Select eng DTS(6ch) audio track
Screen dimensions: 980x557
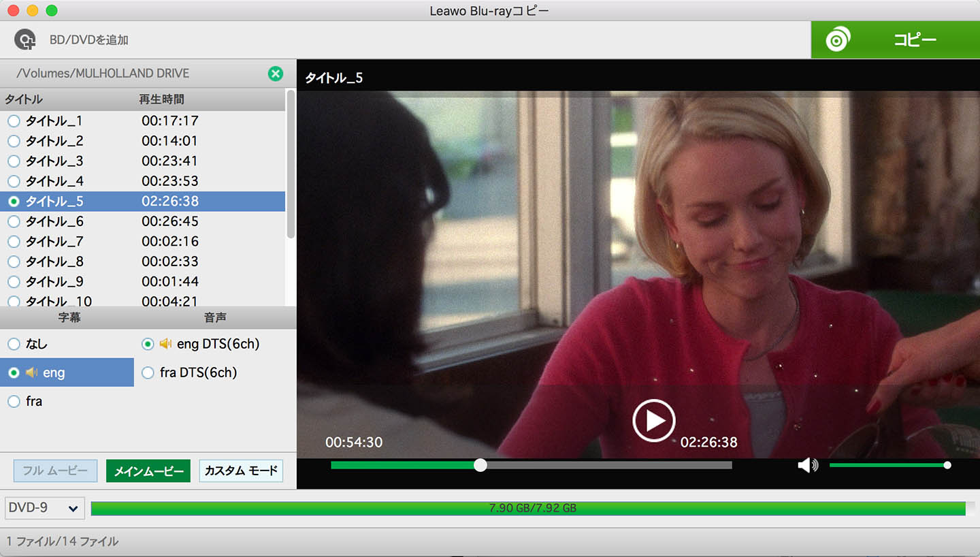[148, 345]
